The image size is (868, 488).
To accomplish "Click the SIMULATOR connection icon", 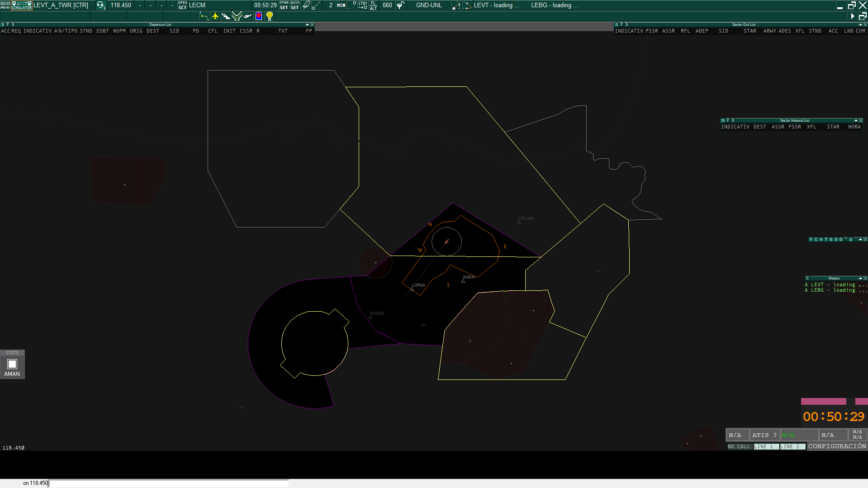I will [21, 5].
